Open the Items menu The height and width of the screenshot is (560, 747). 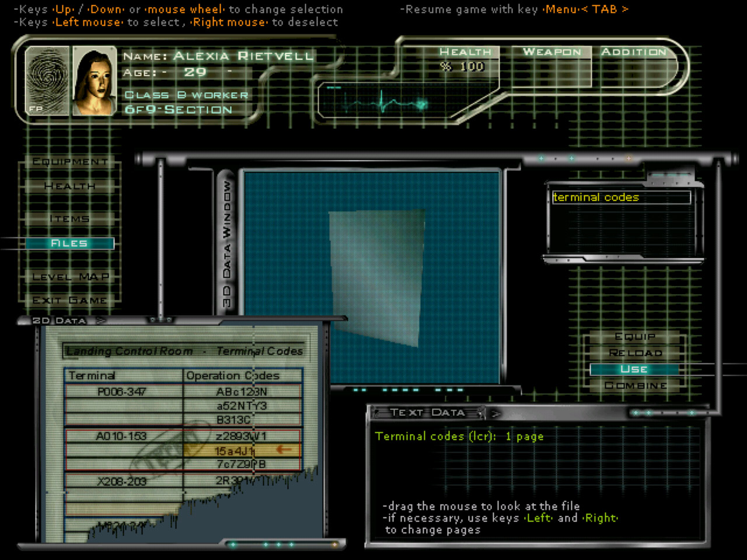click(70, 219)
